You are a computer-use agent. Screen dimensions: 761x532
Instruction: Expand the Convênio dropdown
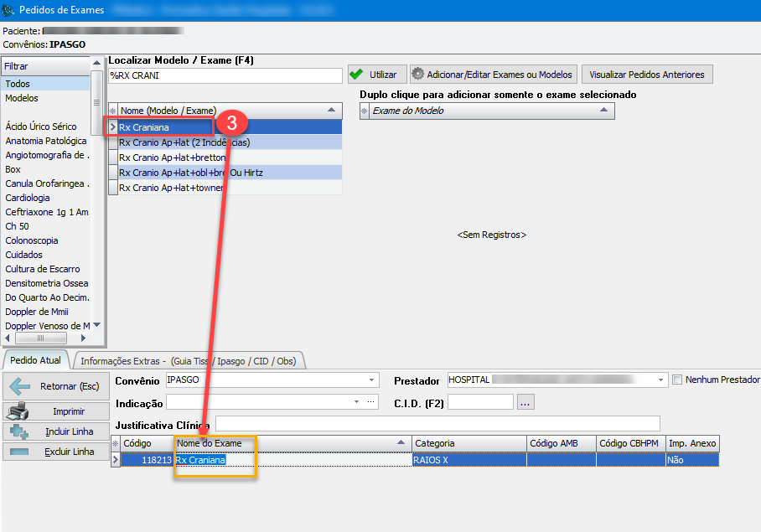coord(371,380)
